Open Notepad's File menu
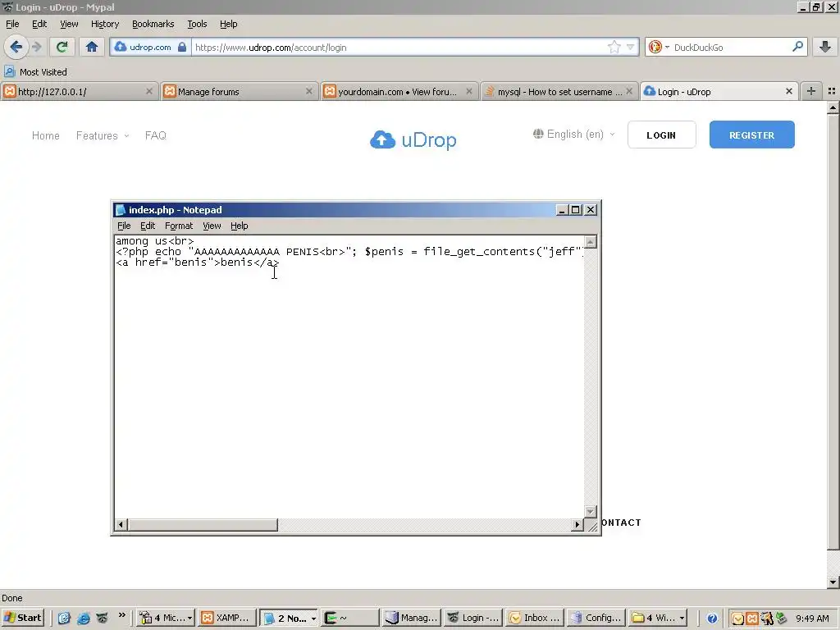This screenshot has width=840, height=630. (124, 226)
